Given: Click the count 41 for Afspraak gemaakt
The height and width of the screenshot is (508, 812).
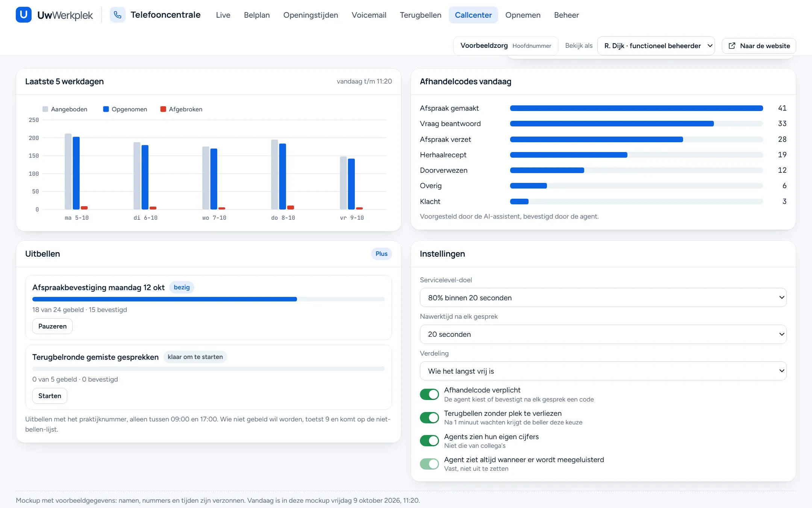Looking at the screenshot, I should 782,108.
